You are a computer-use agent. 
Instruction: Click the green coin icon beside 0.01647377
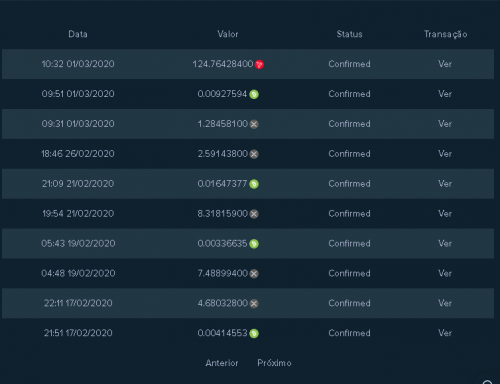pos(254,184)
